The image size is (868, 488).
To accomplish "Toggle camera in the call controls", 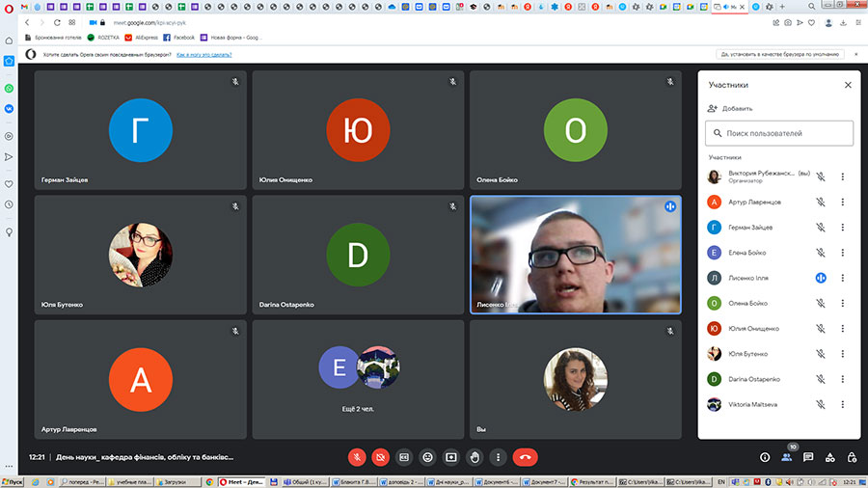I will (x=380, y=457).
